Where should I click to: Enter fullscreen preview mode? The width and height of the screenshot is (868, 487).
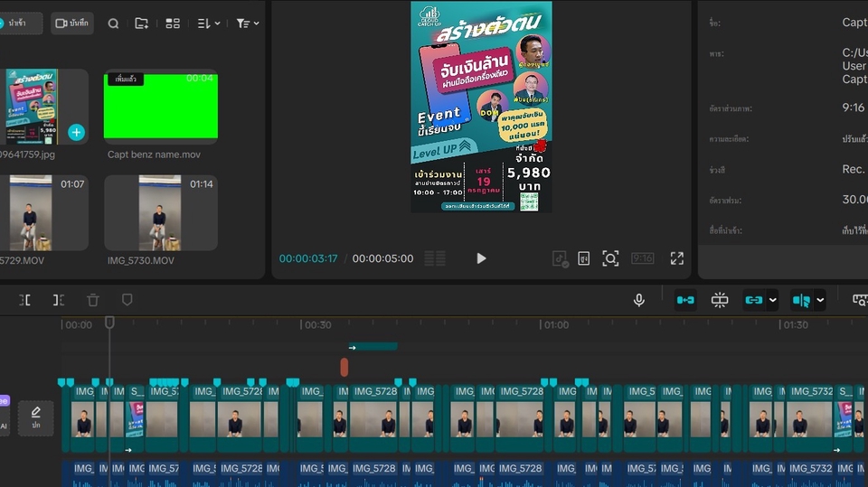tap(676, 258)
